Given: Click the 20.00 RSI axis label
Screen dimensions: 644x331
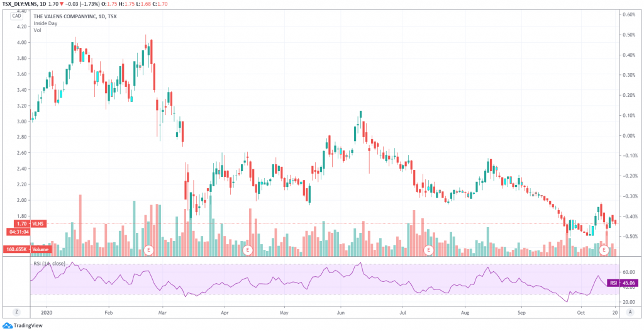Looking at the screenshot, I should point(628,302).
